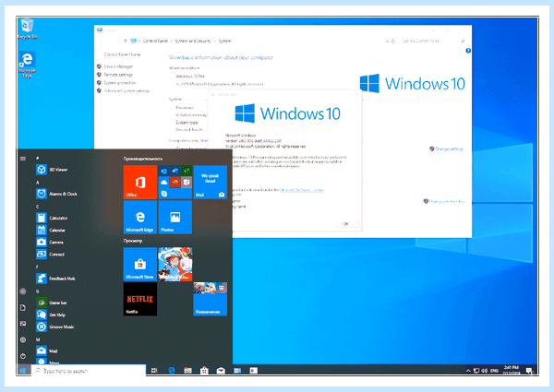Open the Mail live tile showing Gmail
554x392 pixels.
[210, 182]
